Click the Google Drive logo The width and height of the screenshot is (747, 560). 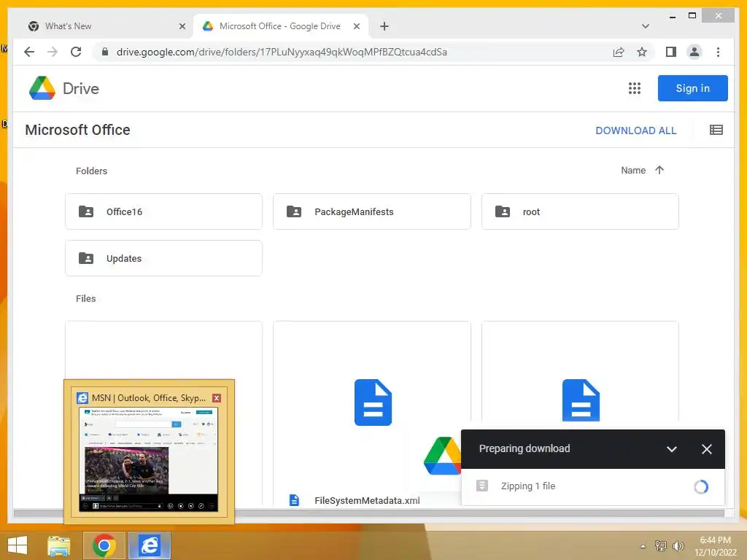pyautogui.click(x=64, y=88)
